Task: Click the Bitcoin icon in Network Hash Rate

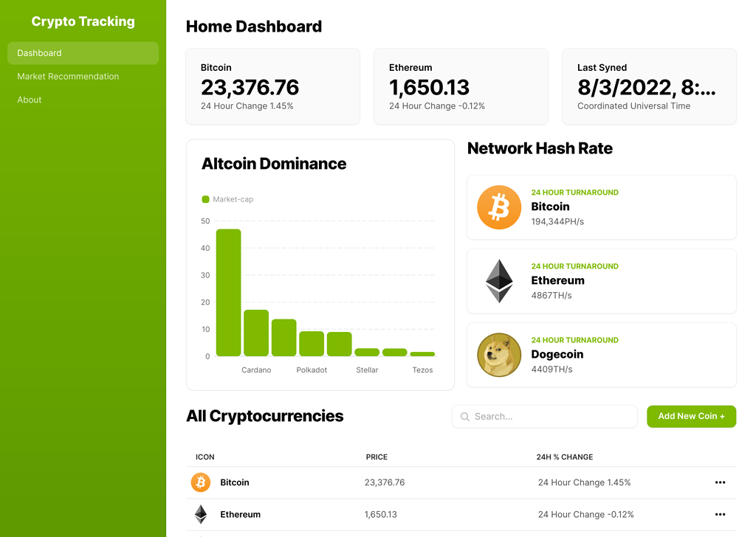Action: point(498,207)
